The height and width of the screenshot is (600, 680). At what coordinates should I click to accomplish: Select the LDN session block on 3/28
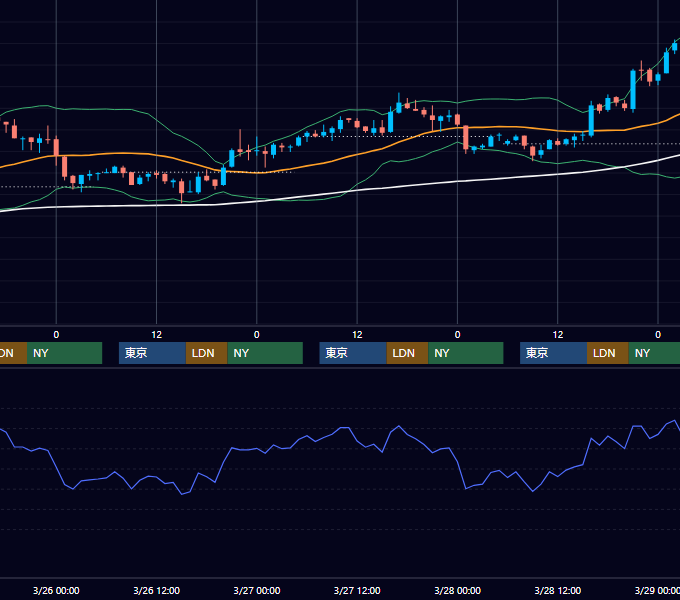pyautogui.click(x=608, y=353)
